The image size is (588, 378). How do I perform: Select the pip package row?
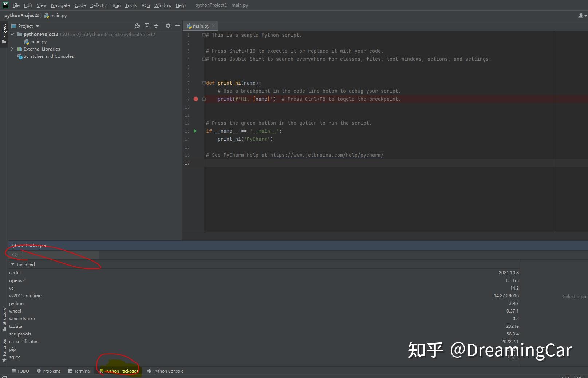coord(264,349)
